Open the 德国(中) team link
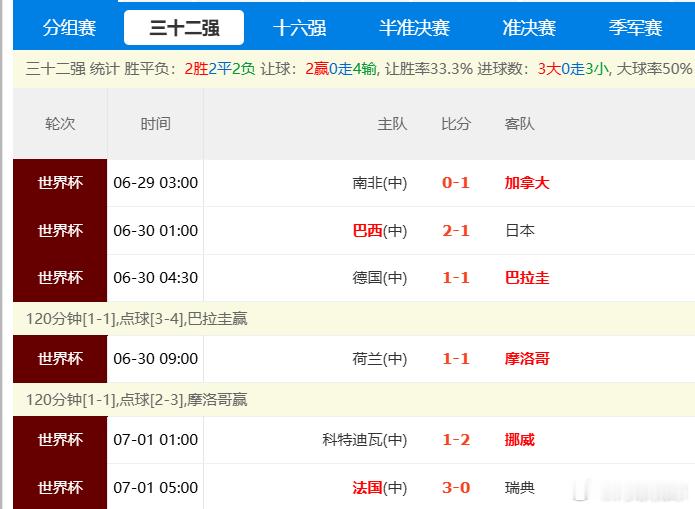This screenshot has height=509, width=695. coord(380,278)
